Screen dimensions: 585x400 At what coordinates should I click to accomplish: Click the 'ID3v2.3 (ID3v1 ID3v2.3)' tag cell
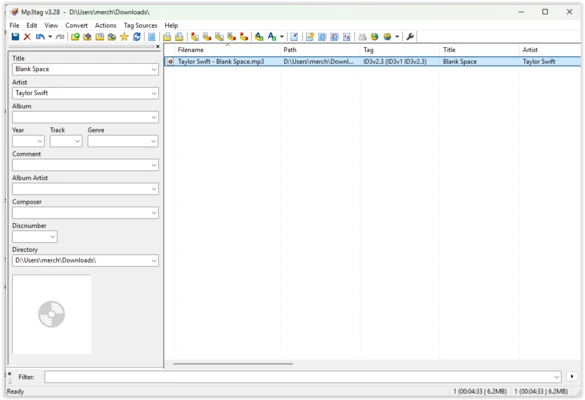pos(395,62)
